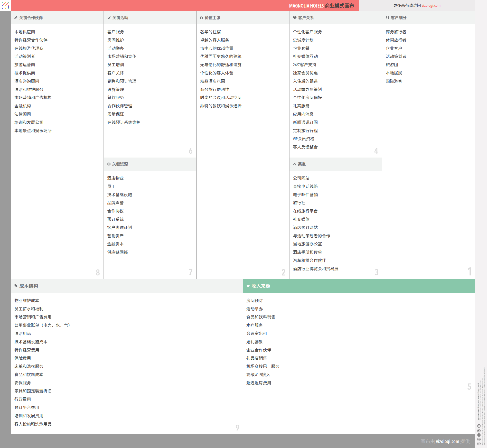Click the star icon beside 收入来源
The width and height of the screenshot is (487, 448).
click(x=248, y=286)
